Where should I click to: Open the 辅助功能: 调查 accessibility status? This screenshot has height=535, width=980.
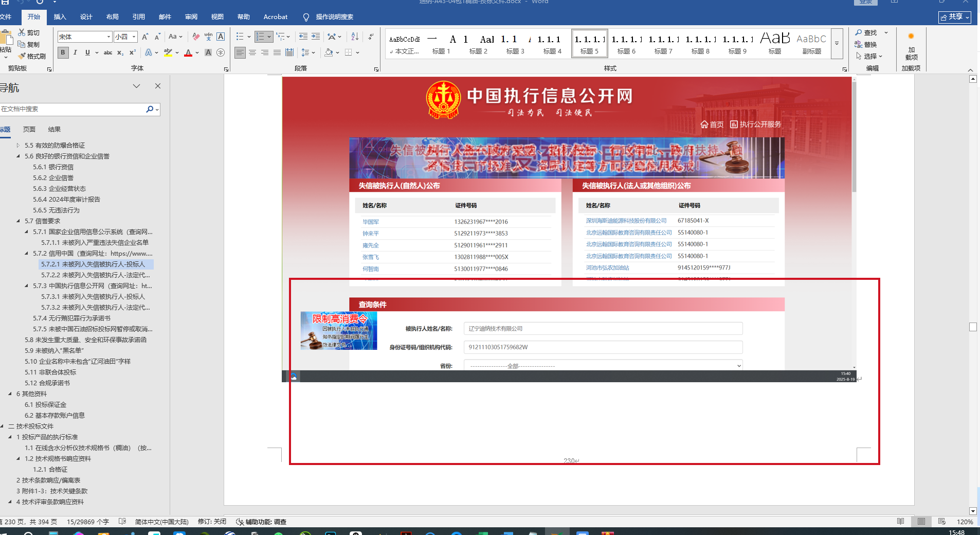261,522
